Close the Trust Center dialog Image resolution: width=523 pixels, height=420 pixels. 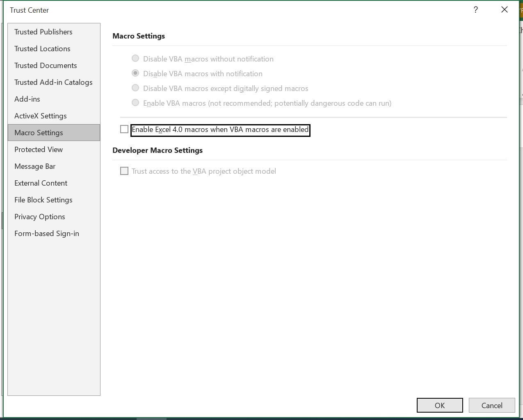point(505,10)
